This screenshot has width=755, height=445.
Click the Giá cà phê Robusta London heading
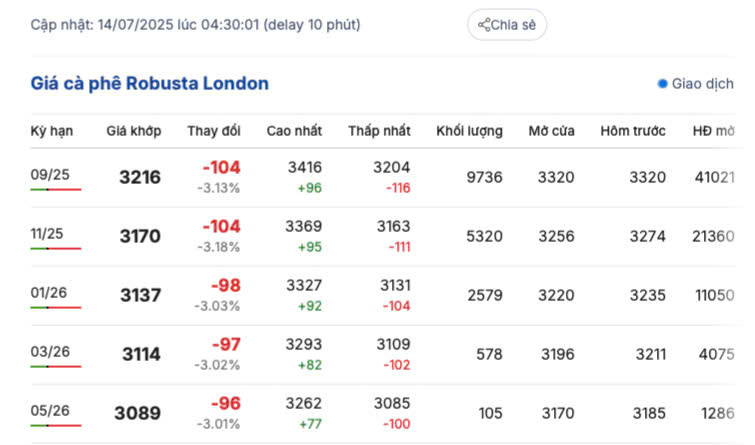pyautogui.click(x=149, y=83)
